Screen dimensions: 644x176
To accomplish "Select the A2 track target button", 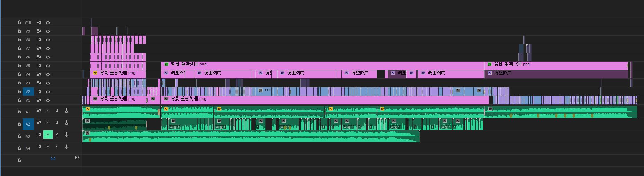I will 28,124.
